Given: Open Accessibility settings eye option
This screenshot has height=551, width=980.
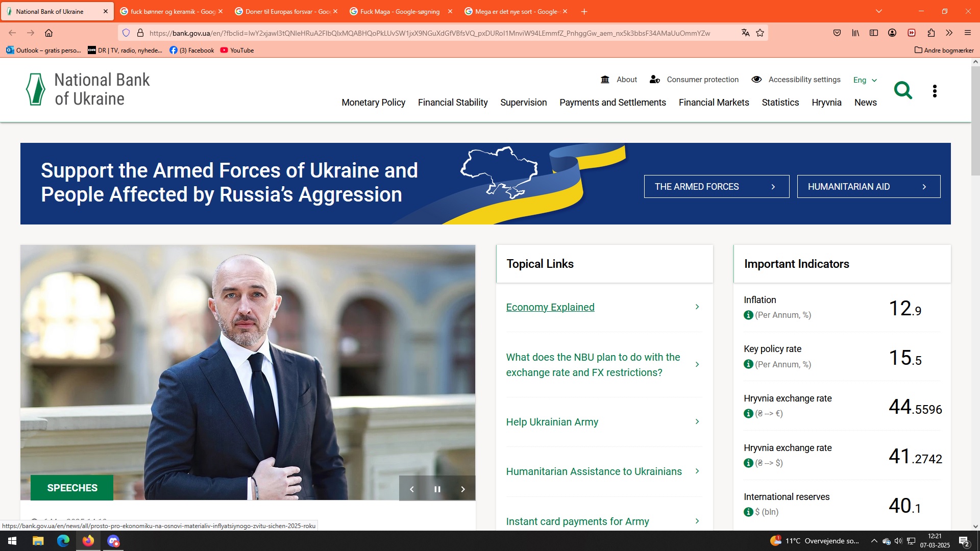Looking at the screenshot, I should (796, 80).
